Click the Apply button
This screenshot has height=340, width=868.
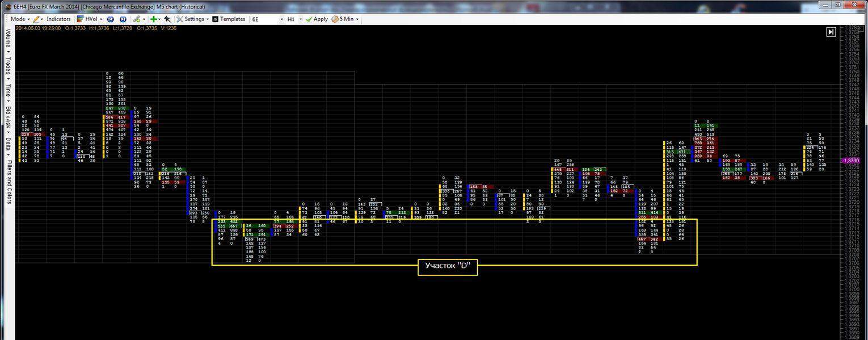pos(317,19)
